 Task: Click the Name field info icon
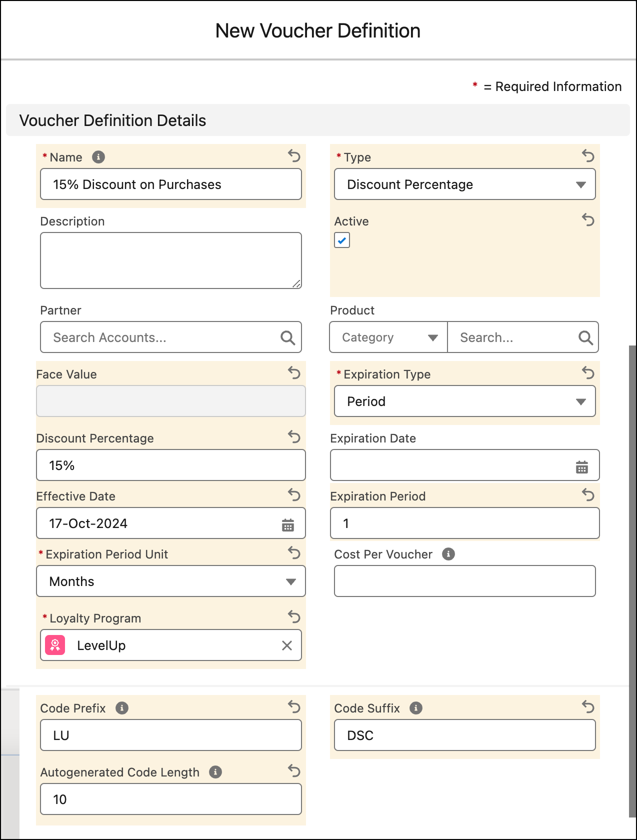(x=98, y=157)
